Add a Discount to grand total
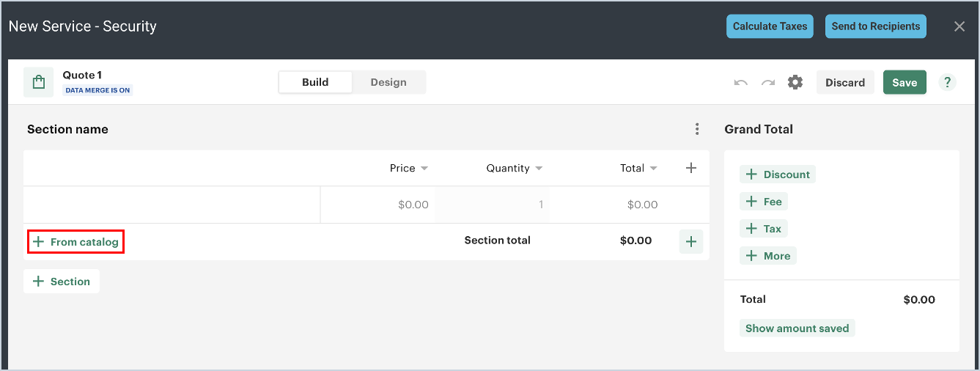Screen dimensions: 980x371 778,175
